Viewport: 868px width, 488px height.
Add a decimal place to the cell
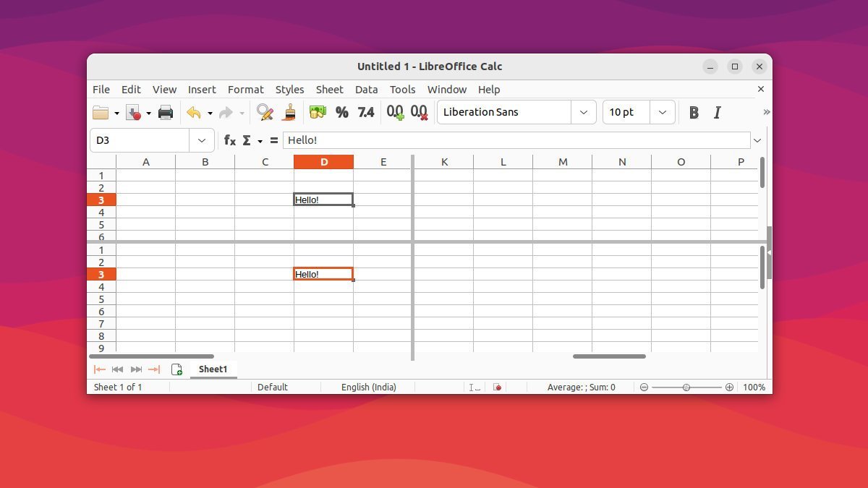[394, 112]
